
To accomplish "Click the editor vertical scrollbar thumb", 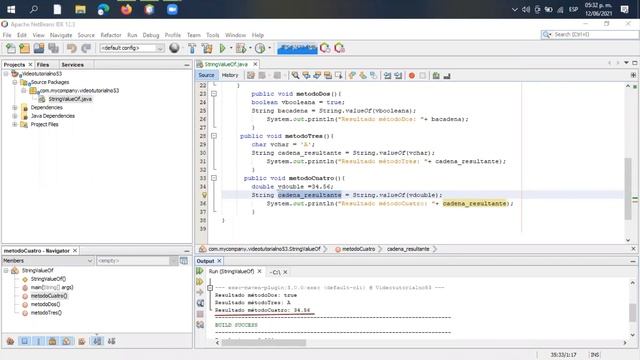I will coord(628,189).
